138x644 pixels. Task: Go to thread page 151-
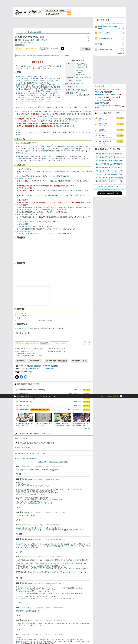click(51, 462)
